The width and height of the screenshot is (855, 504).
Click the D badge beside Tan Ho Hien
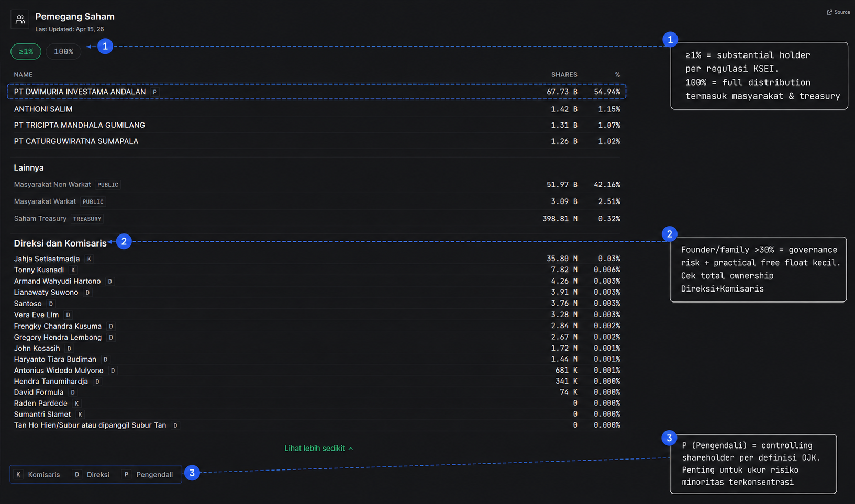click(175, 425)
